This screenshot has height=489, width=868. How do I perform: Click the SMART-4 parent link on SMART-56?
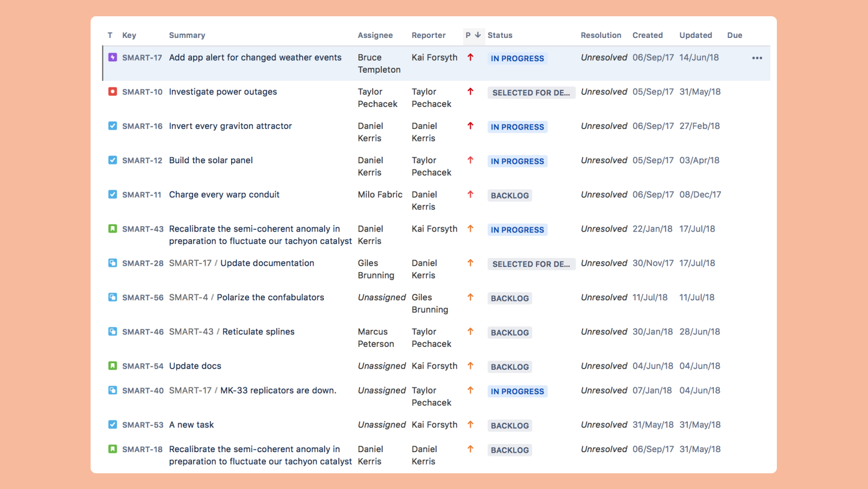pyautogui.click(x=189, y=297)
